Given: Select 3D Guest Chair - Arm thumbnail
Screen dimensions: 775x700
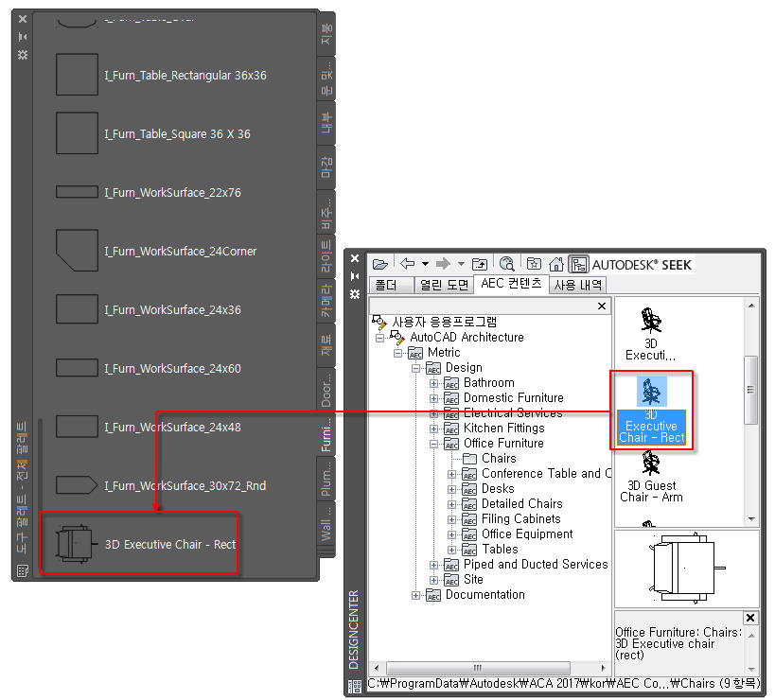Looking at the screenshot, I should tap(651, 477).
